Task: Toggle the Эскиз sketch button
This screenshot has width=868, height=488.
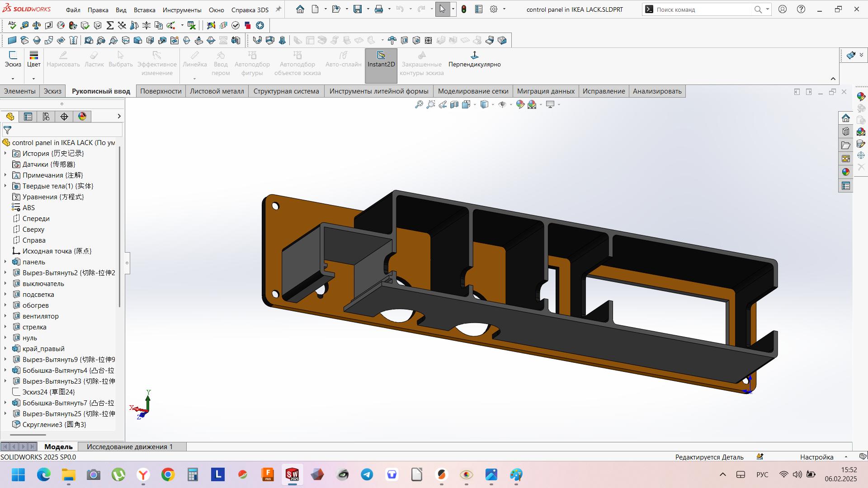Action: tap(13, 60)
